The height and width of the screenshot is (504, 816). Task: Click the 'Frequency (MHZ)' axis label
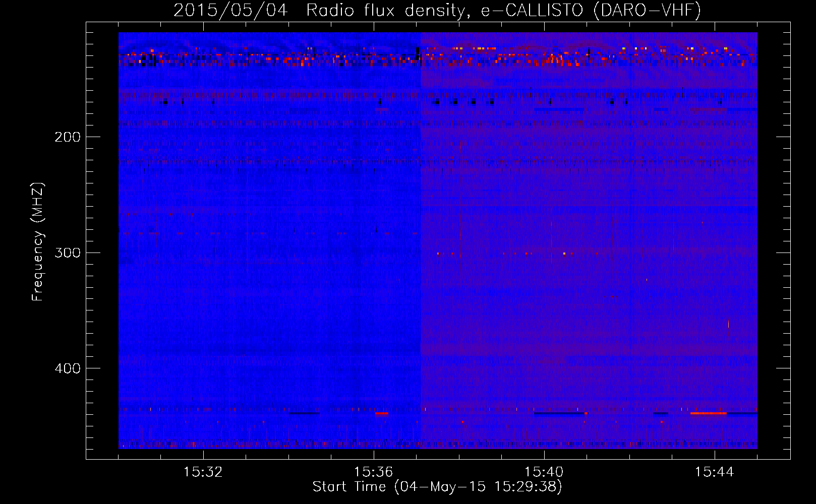tap(38, 241)
